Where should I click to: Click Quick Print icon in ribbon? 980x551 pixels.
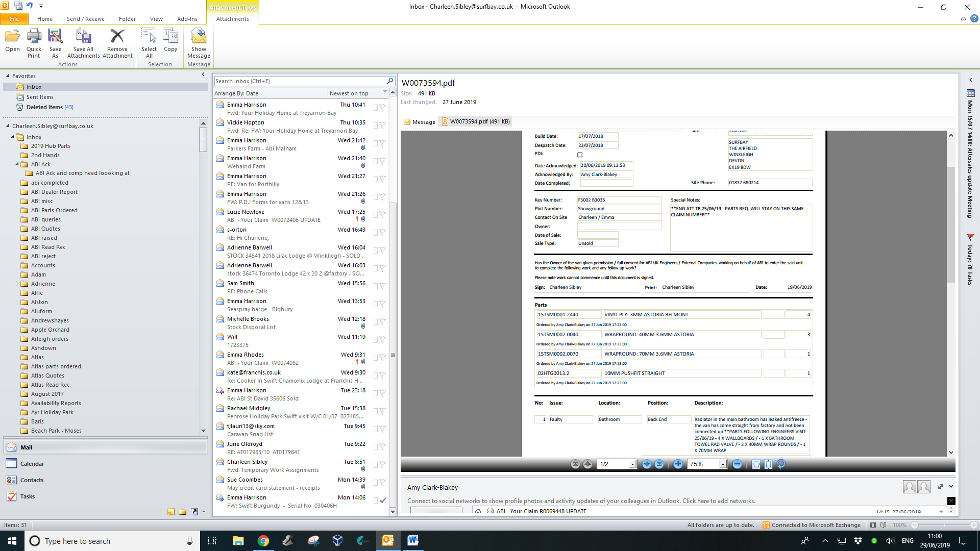tap(34, 43)
